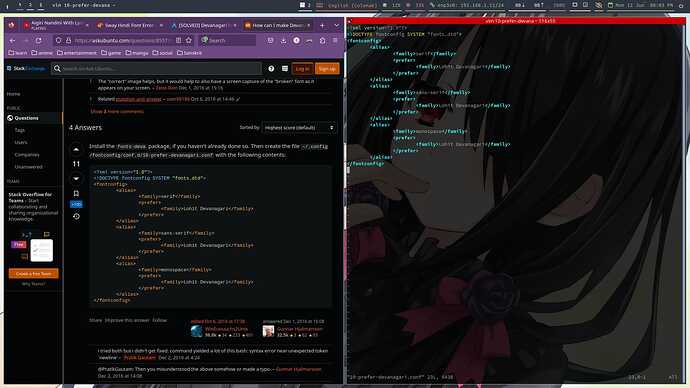690x388 pixels.
Task: Open the Sorted by Highest score dropdown
Action: click(299, 128)
